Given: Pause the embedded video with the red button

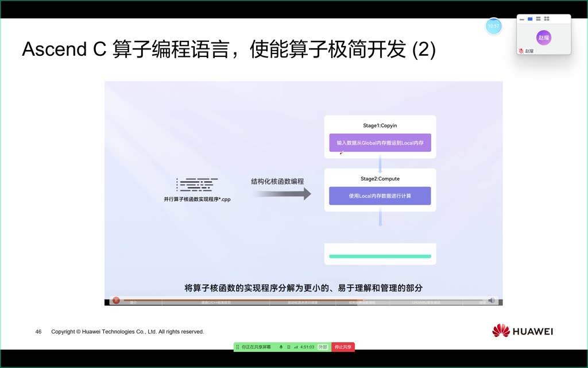Looking at the screenshot, I should [x=116, y=300].
